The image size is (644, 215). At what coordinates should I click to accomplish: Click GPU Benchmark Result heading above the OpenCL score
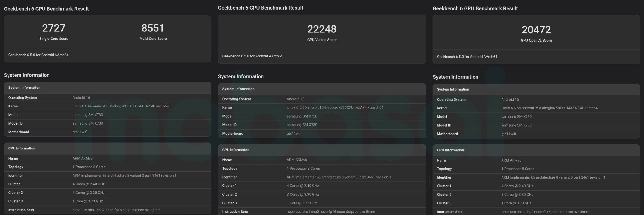coord(475,8)
